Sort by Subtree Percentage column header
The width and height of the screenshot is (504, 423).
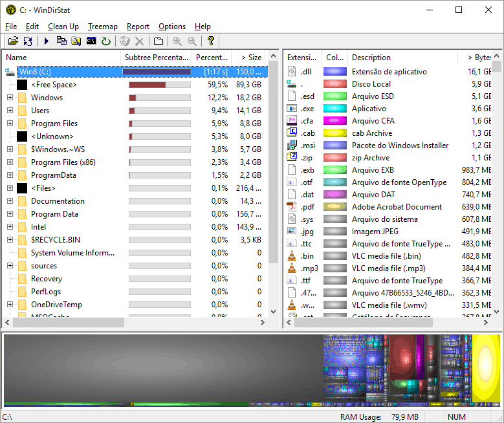[156, 58]
